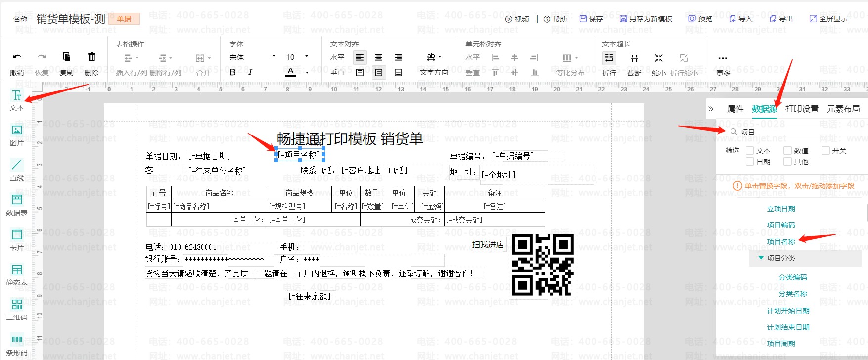Open the font family dropdown 宋体
The image size is (868, 360).
(252, 57)
